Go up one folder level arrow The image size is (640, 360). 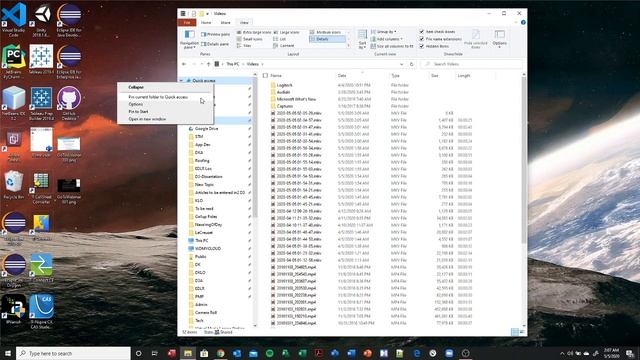[x=209, y=64]
